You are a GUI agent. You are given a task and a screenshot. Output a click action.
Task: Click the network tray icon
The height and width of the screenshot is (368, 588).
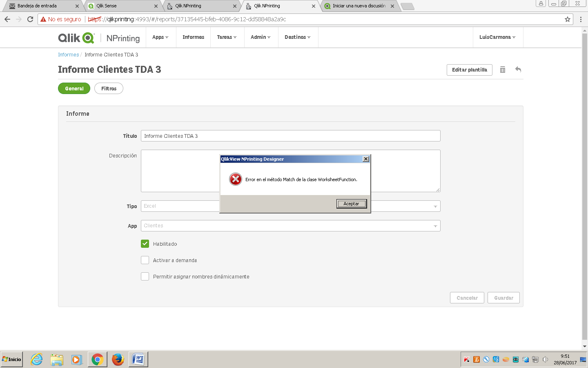[535, 359]
